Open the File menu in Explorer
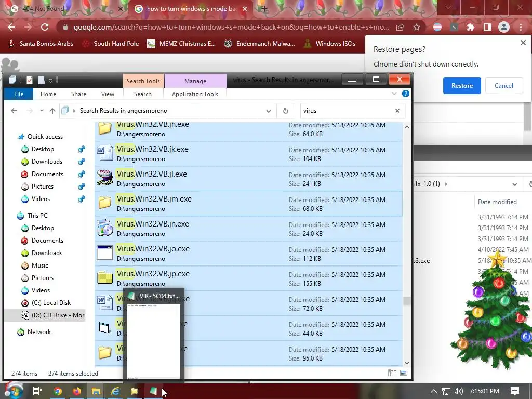Viewport: 532px width, 399px height. (19, 94)
